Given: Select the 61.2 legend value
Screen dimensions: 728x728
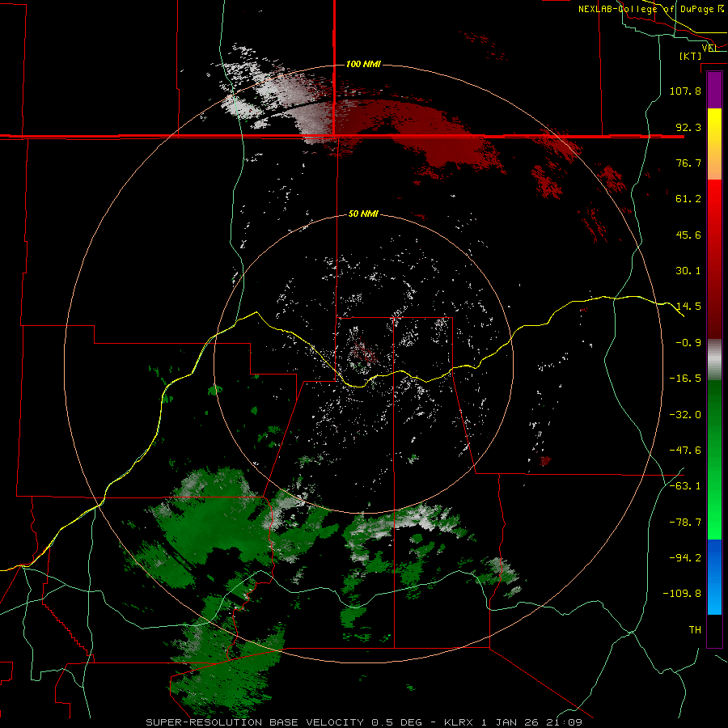Looking at the screenshot, I should pos(688,199).
